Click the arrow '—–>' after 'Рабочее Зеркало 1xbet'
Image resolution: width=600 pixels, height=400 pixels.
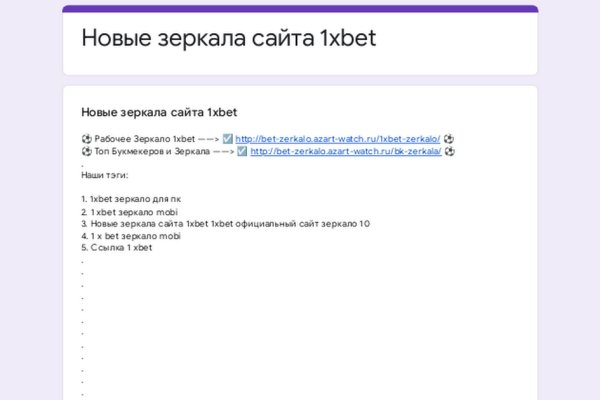pos(208,139)
